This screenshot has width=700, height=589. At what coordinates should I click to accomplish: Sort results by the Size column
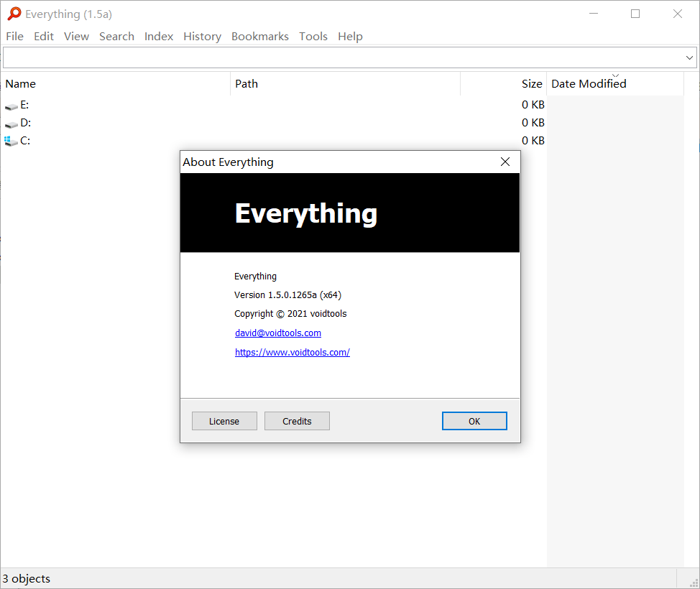532,83
